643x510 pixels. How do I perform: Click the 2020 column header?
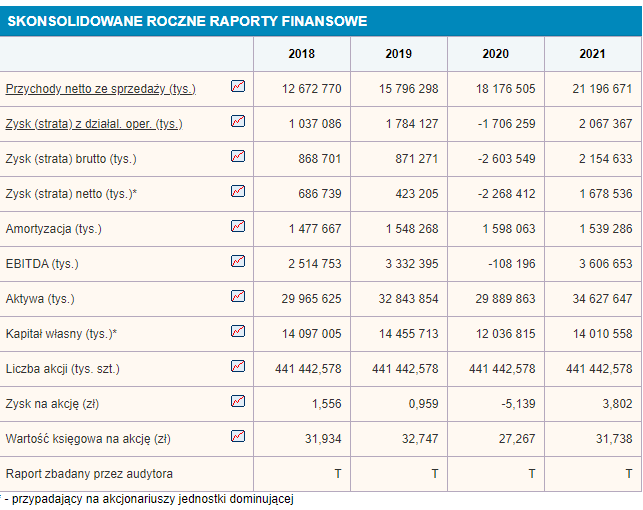[x=495, y=54]
